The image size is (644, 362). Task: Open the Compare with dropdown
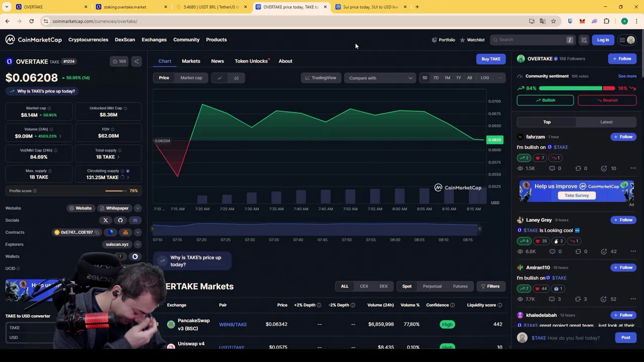point(380,78)
